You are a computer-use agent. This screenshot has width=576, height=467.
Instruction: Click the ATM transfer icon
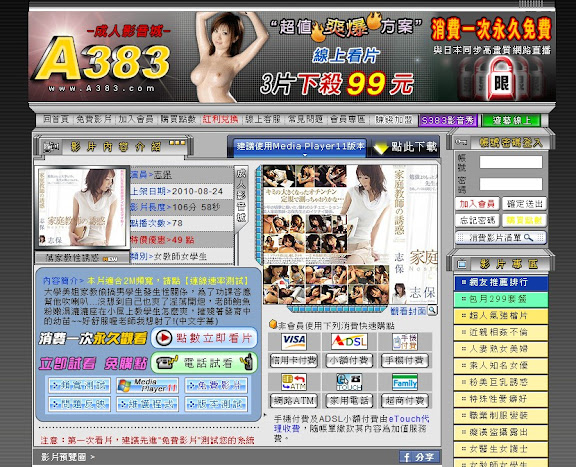pyautogui.click(x=294, y=382)
